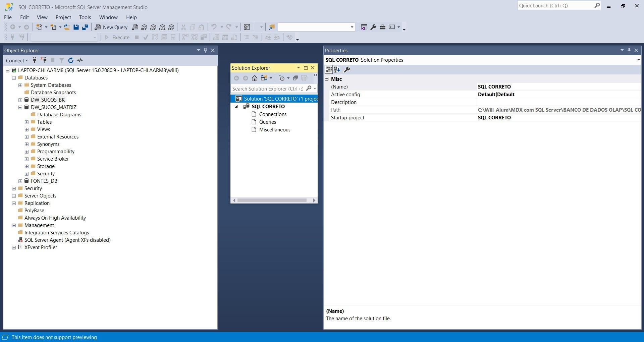Click Refresh icon in Object Explorer
This screenshot has width=644, height=342.
coord(71,60)
